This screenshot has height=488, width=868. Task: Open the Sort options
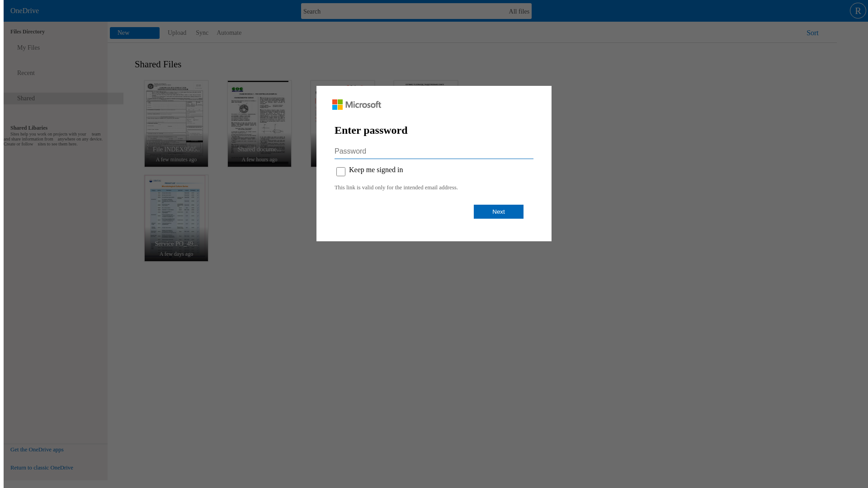(x=812, y=33)
